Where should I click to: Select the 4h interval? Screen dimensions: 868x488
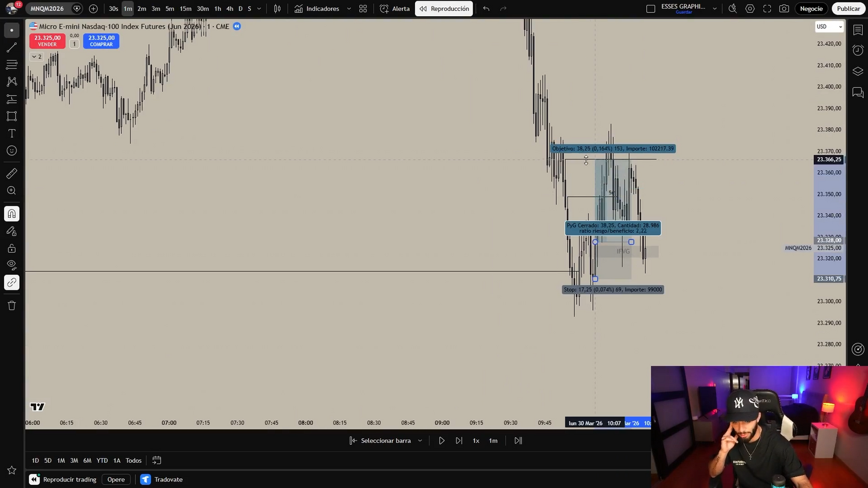tap(229, 8)
